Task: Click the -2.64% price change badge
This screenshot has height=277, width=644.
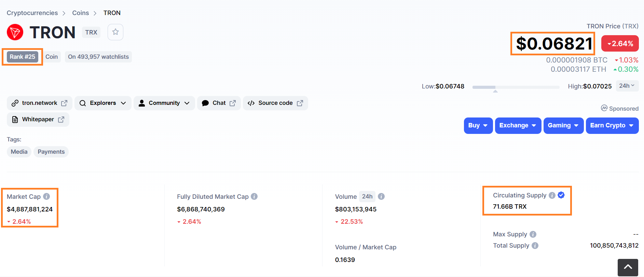Action: 620,43
